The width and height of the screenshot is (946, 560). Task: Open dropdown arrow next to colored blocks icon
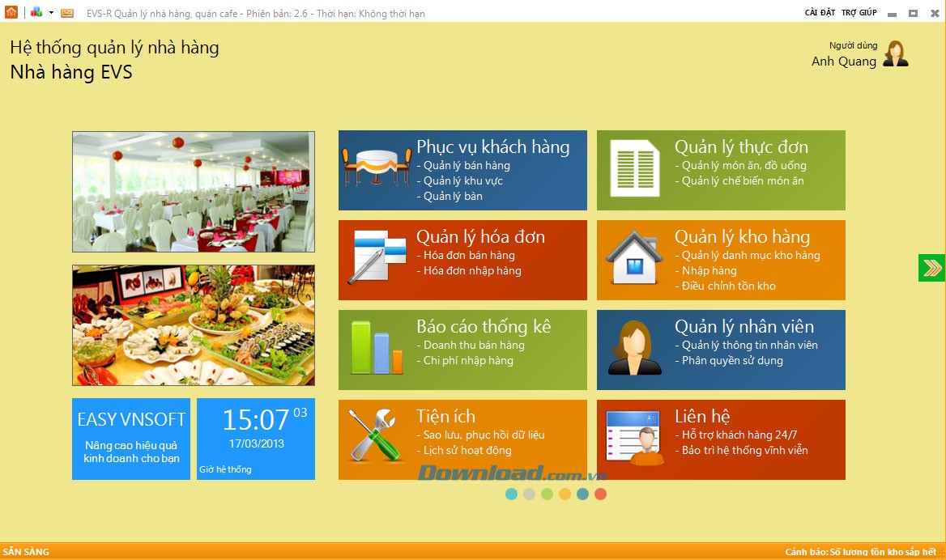click(x=51, y=13)
